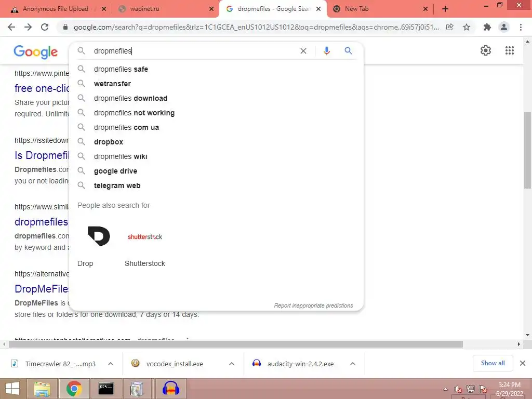Click the horizontal scrollbar thumb
Screen dimensions: 532x399
pos(236,344)
